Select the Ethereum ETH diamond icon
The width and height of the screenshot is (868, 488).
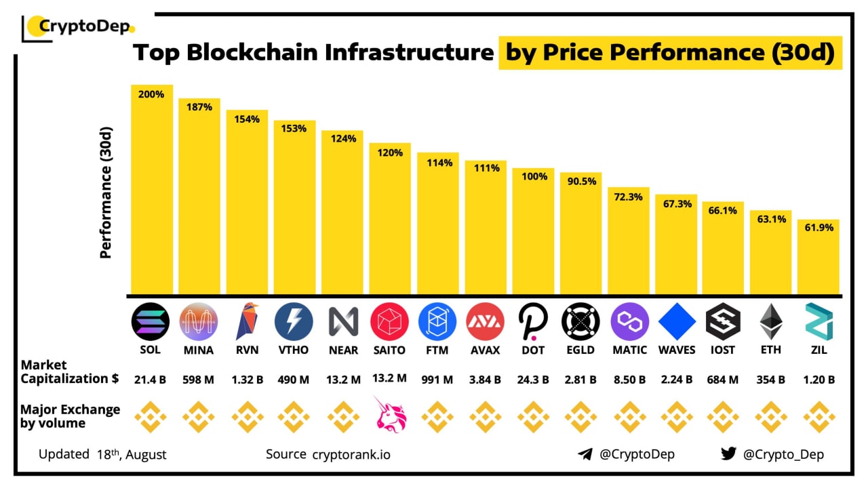[x=771, y=321]
